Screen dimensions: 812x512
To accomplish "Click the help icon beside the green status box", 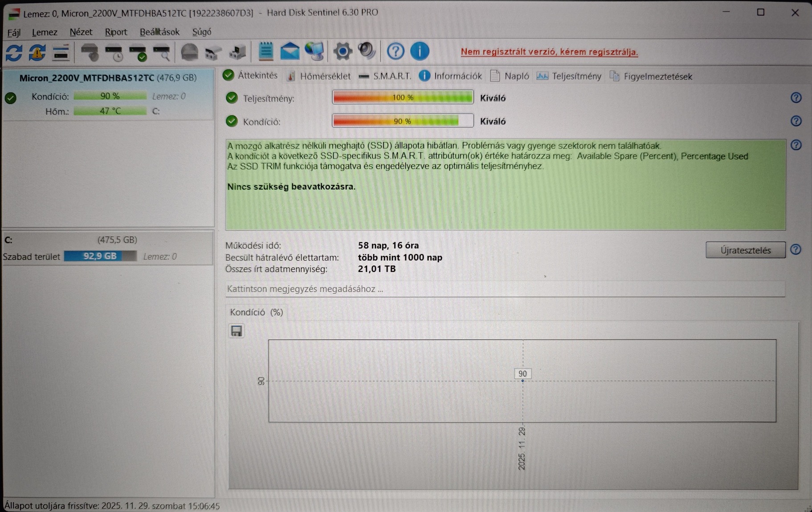I will [796, 145].
